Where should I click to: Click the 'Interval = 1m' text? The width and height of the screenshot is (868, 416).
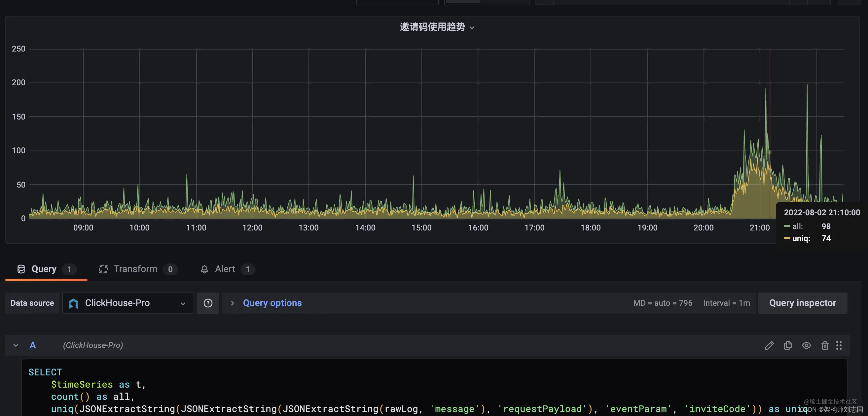pos(726,303)
